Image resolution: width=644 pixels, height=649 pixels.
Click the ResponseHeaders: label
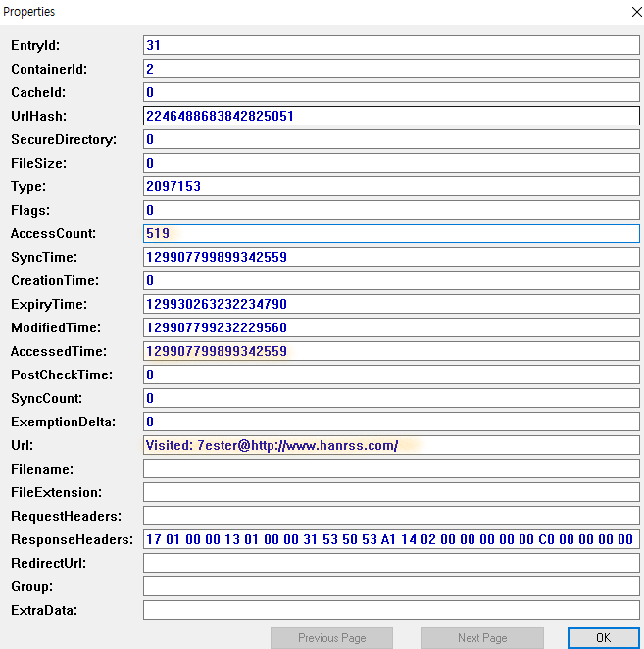(x=72, y=540)
